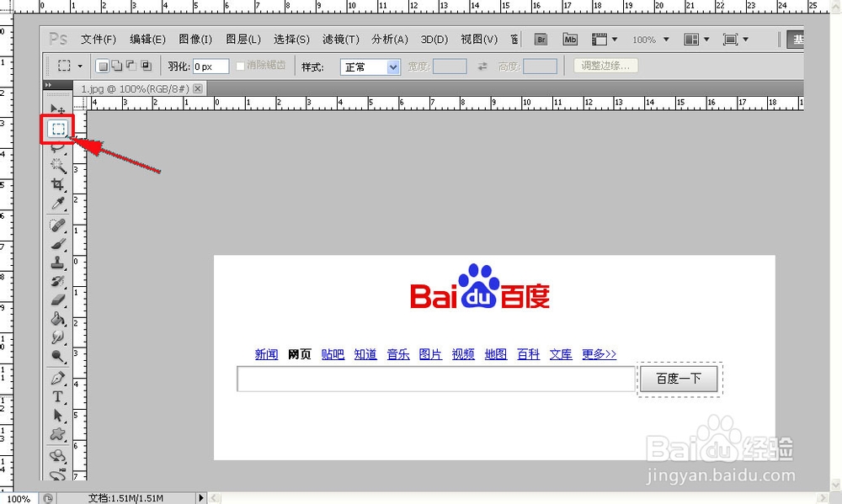Launch Mini Bridge with the Mb icon

(x=570, y=40)
